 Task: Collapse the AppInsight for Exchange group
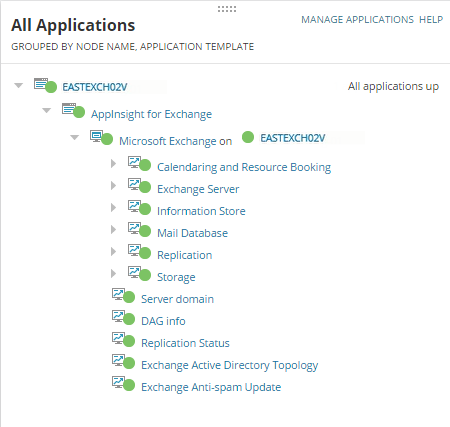(47, 110)
